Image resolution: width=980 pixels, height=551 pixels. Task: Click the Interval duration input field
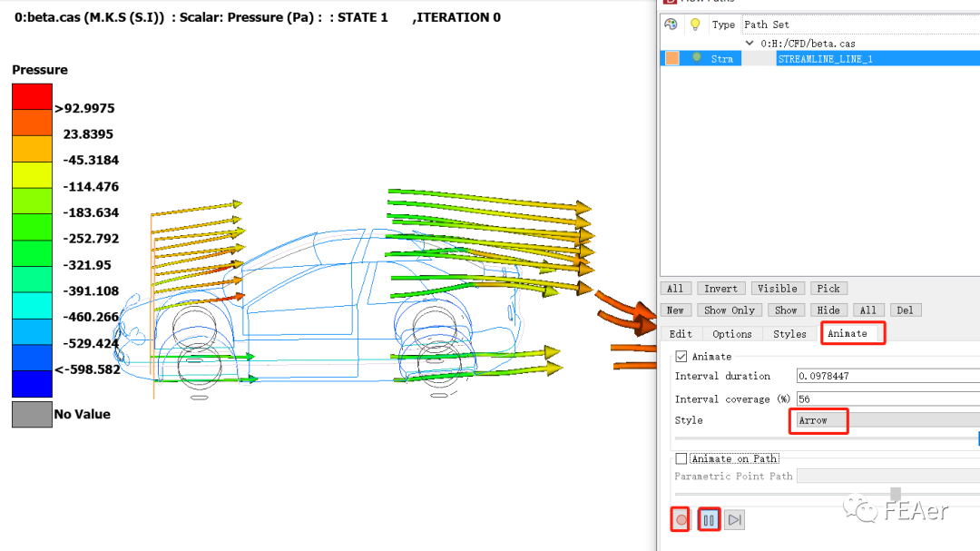885,376
